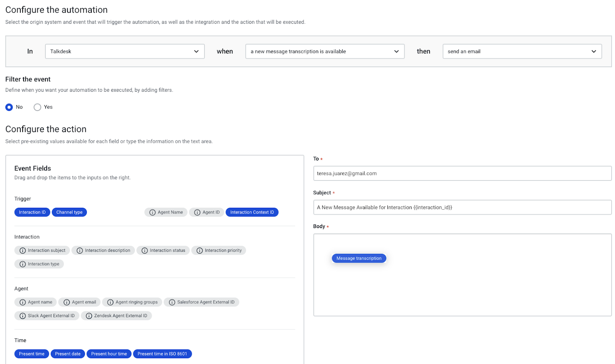Viewport: 615px width, 364px height.
Task: Click info icon on Interaction type chip
Action: [23, 264]
